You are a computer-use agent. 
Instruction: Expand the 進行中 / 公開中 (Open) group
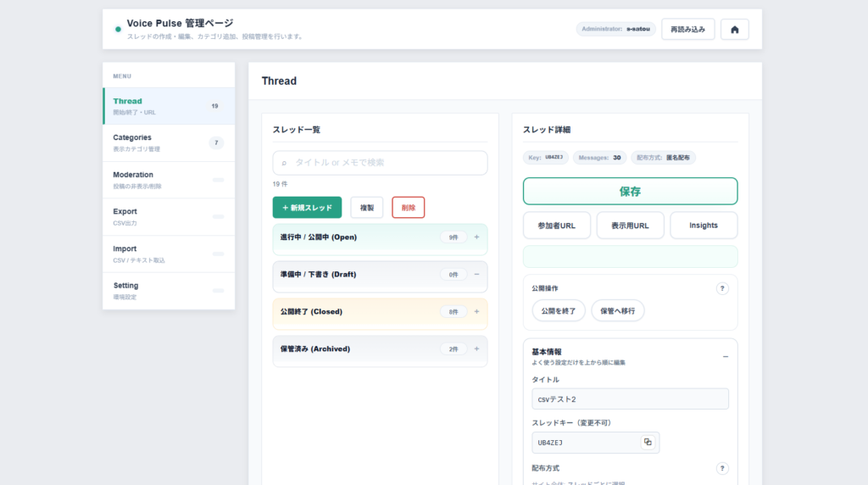point(476,237)
